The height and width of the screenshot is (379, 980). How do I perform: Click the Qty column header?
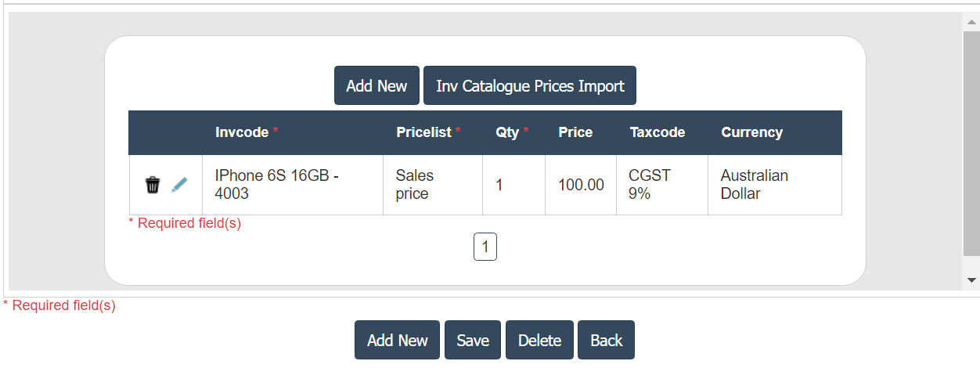click(508, 132)
